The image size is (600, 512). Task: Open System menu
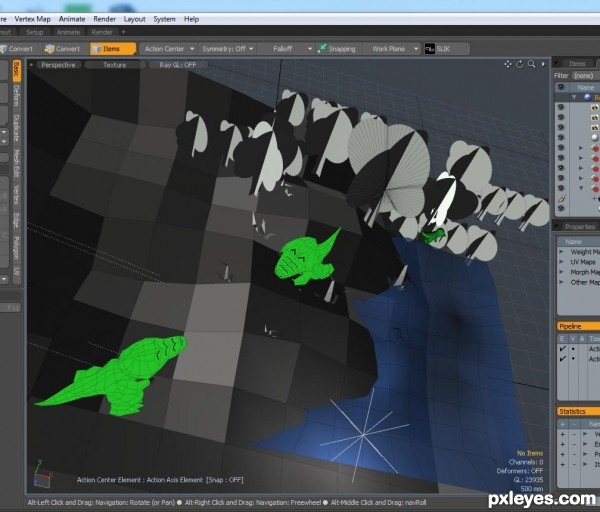point(165,19)
